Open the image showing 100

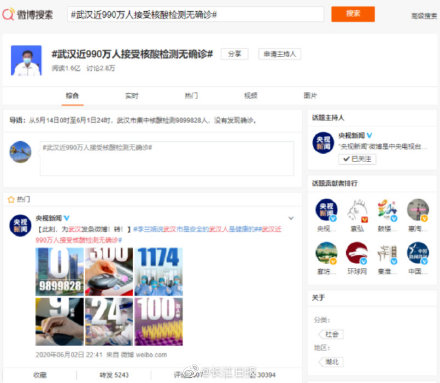pyautogui.click(x=159, y=322)
